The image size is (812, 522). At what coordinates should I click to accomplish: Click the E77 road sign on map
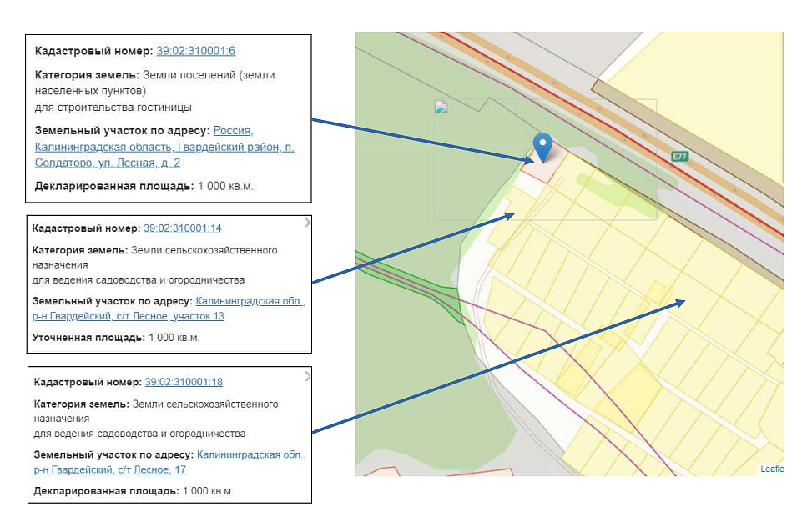click(679, 156)
